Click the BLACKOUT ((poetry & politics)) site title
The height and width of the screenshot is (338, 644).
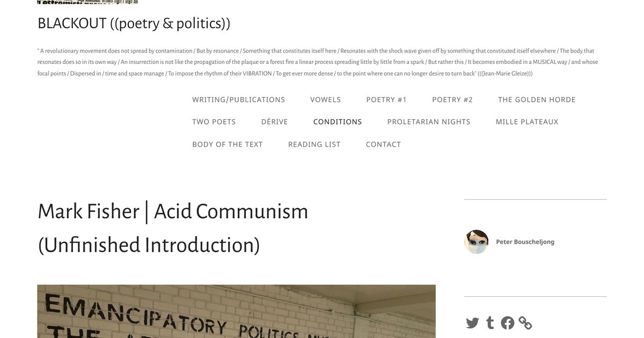tap(133, 23)
